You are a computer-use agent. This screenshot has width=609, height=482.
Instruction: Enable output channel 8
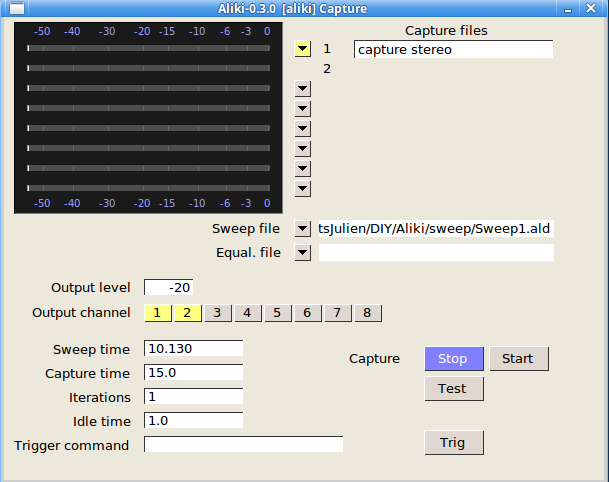[367, 313]
